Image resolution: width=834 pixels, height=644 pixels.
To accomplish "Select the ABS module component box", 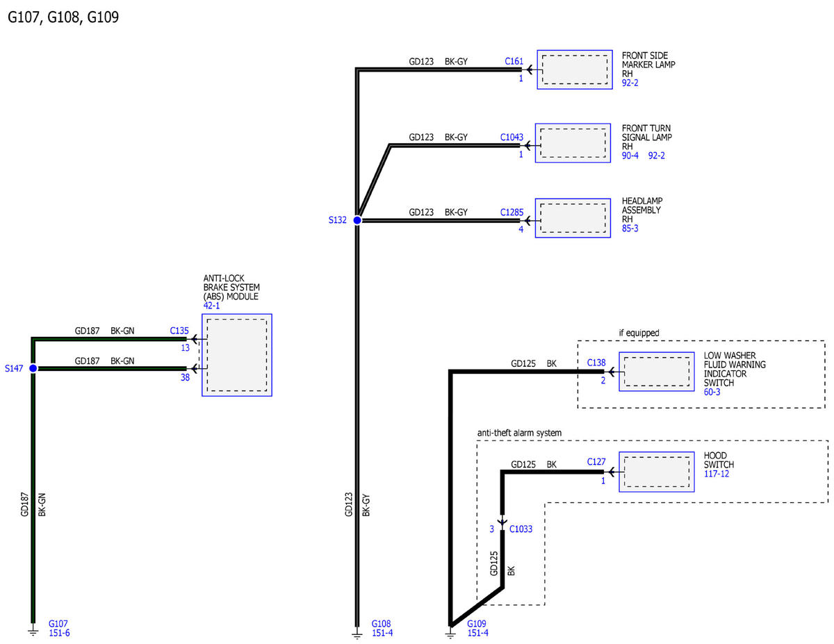I will tap(237, 355).
